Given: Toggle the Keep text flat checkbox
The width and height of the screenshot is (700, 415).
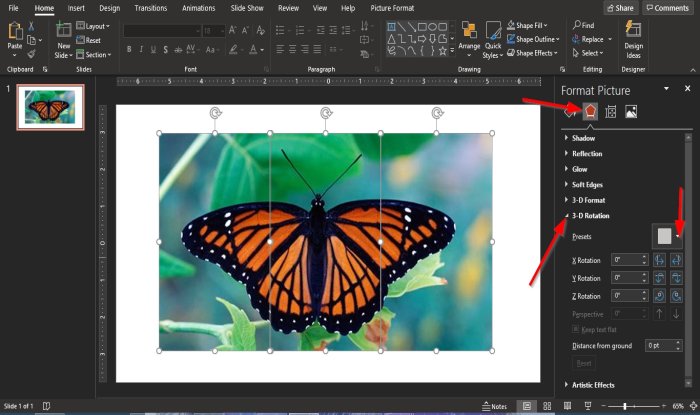Looking at the screenshot, I should pyautogui.click(x=577, y=328).
